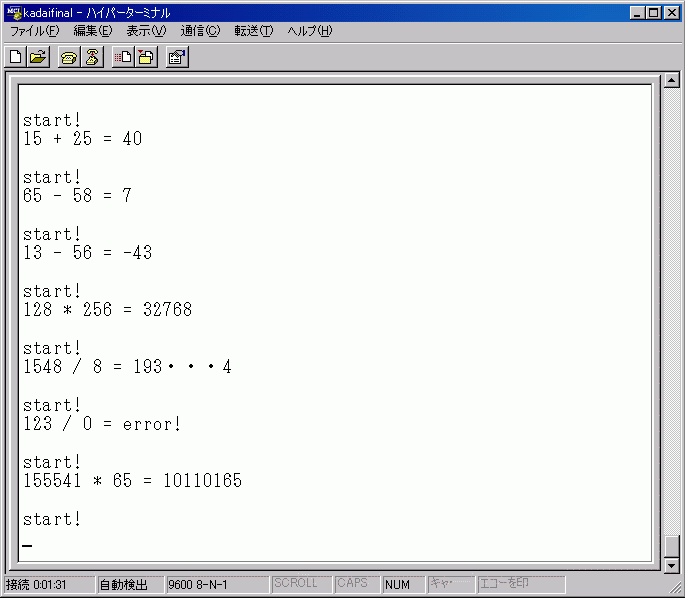Click the line '155541 * 65 = 10110165'
Image resolution: width=685 pixels, height=598 pixels.
(x=132, y=481)
